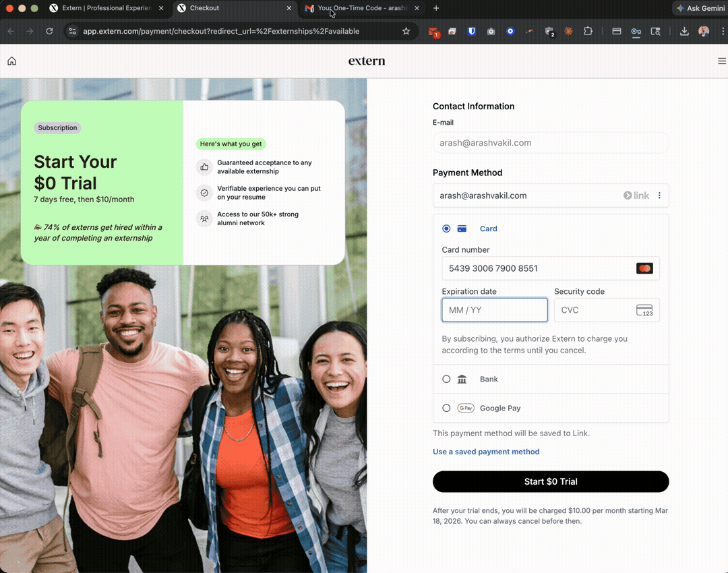Viewport: 728px width, 573px height.
Task: Click the CVC card icon in security code field
Action: [x=645, y=309]
